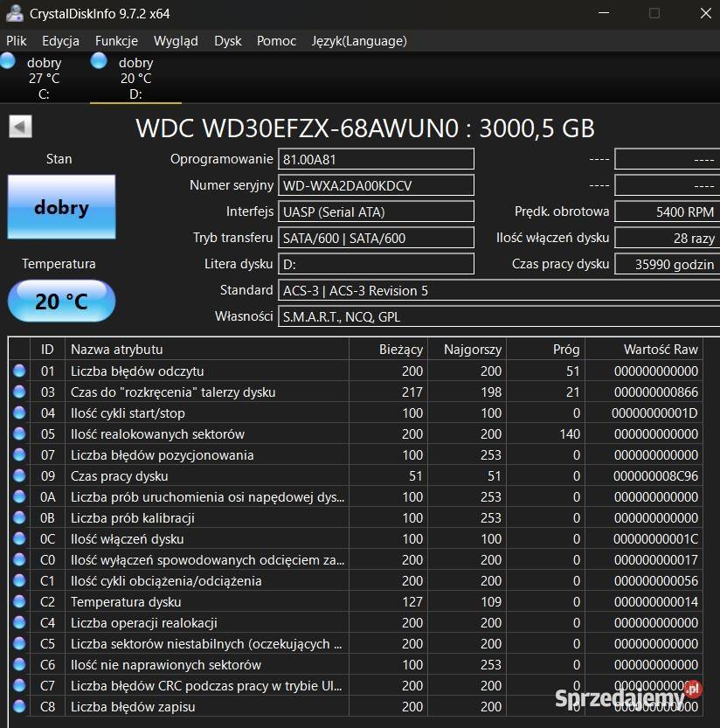Viewport: 720px width, 728px height.
Task: Click the Standard field ACS-3 Revision 5
Action: pos(499,290)
